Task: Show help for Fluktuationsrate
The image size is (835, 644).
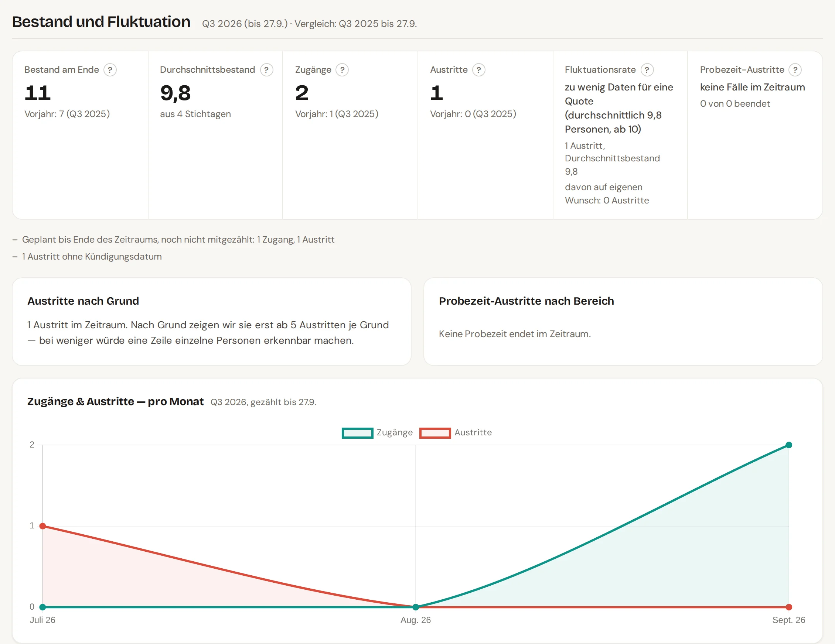Action: point(647,70)
